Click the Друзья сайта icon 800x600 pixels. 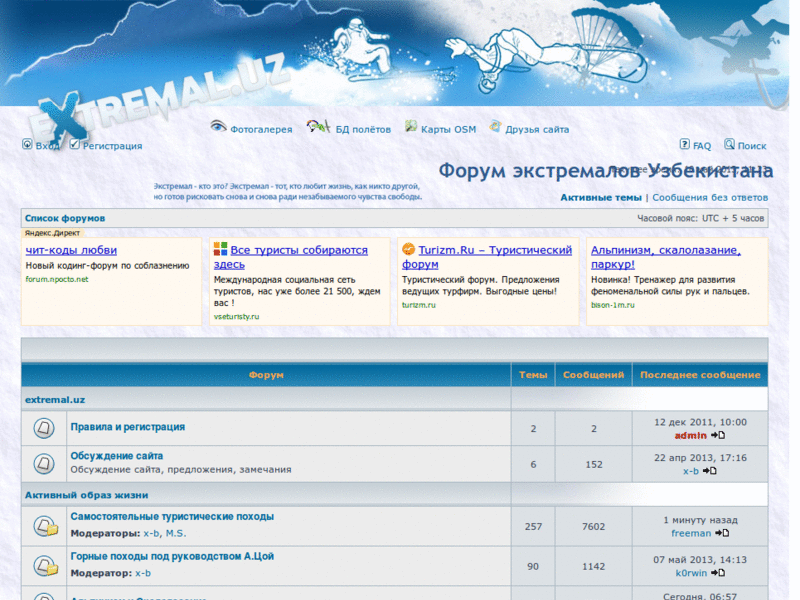495,127
